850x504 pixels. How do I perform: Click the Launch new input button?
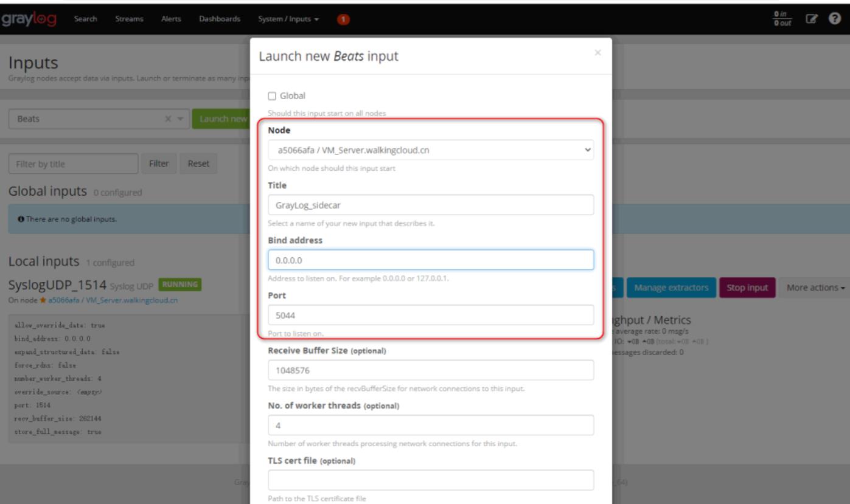221,119
